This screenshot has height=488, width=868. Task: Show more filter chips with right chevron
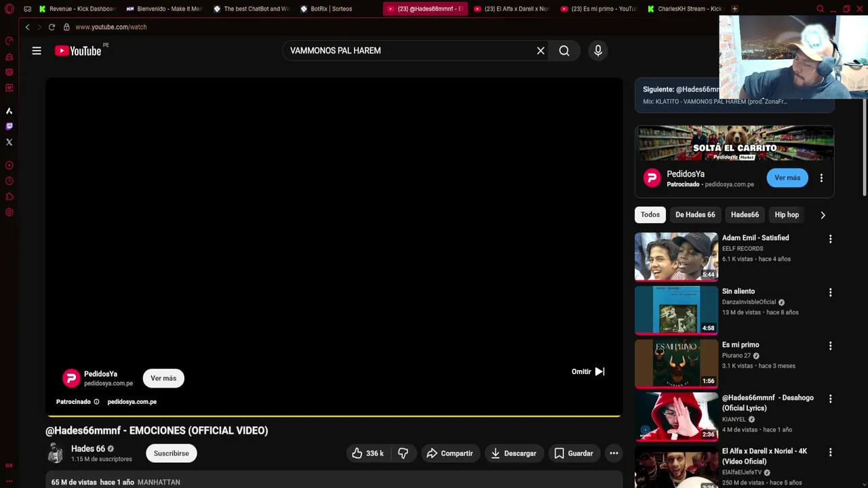click(x=823, y=215)
